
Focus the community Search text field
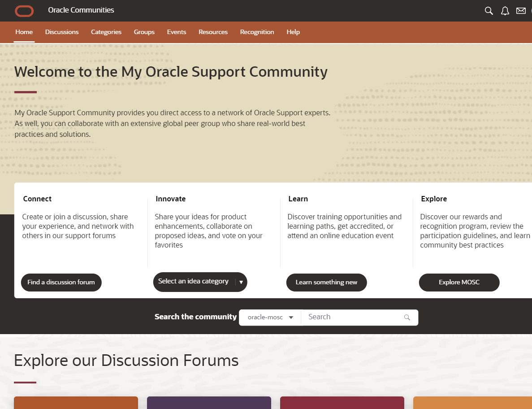(x=352, y=317)
